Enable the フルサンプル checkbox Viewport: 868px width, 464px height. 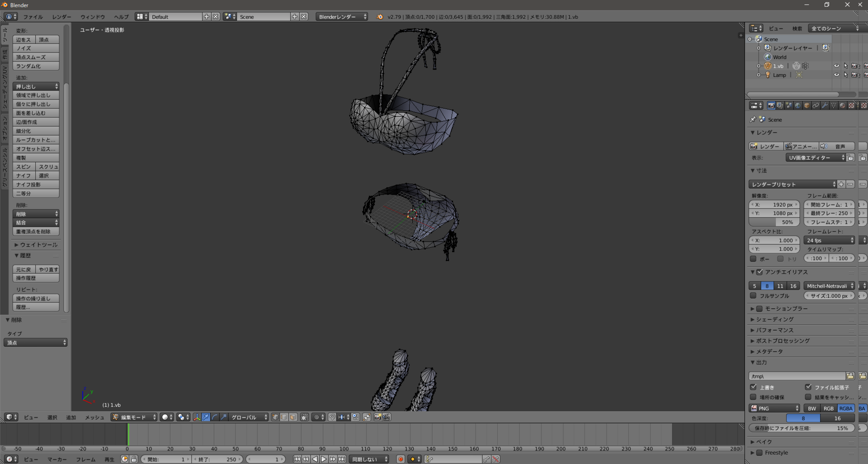pyautogui.click(x=753, y=295)
